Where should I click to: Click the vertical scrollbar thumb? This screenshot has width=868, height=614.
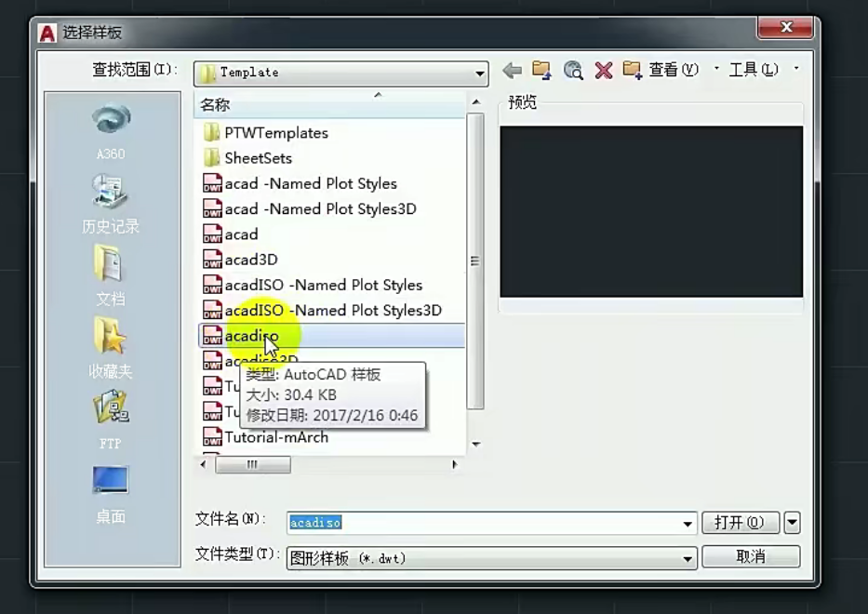475,260
